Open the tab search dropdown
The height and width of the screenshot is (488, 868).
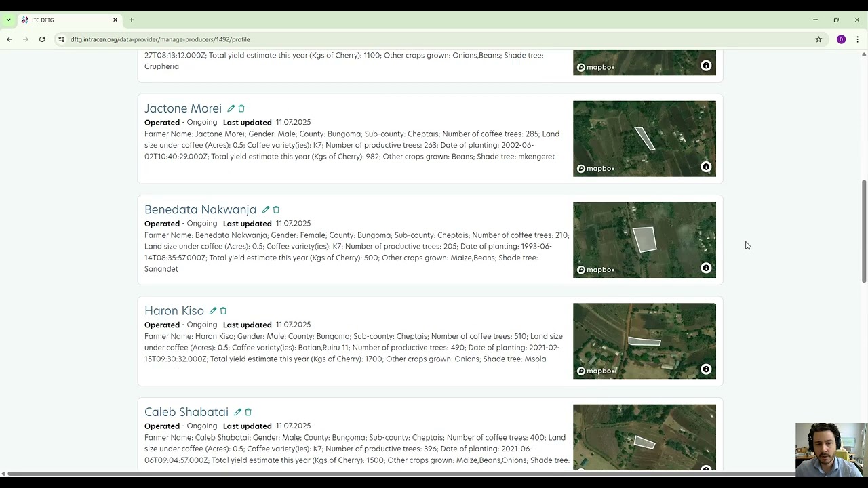8,20
